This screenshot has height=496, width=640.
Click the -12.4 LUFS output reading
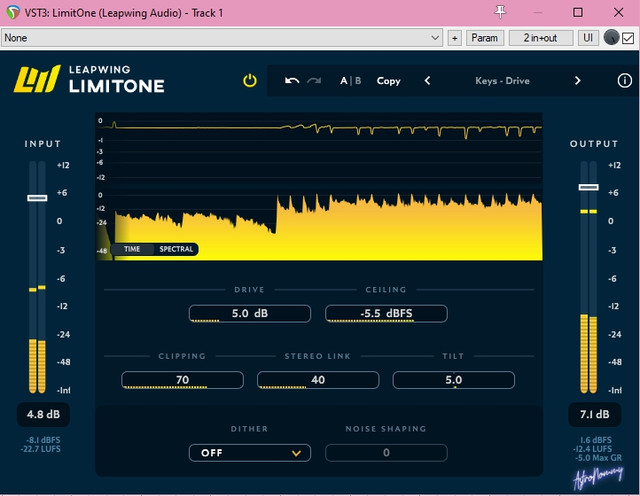coord(592,449)
